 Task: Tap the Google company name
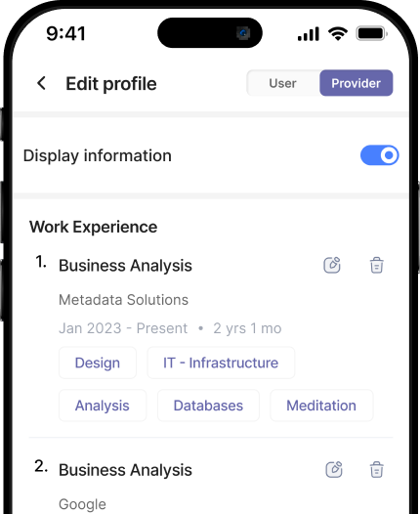click(x=82, y=504)
